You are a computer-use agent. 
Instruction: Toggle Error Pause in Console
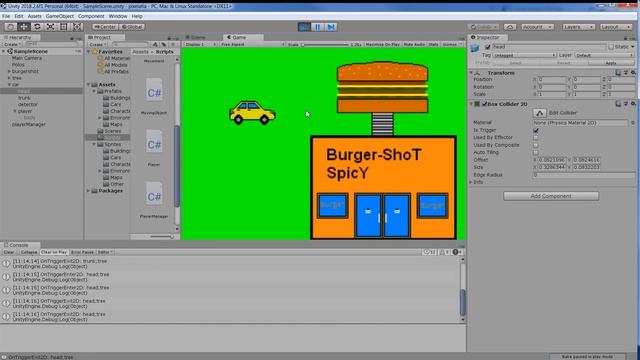[82, 252]
